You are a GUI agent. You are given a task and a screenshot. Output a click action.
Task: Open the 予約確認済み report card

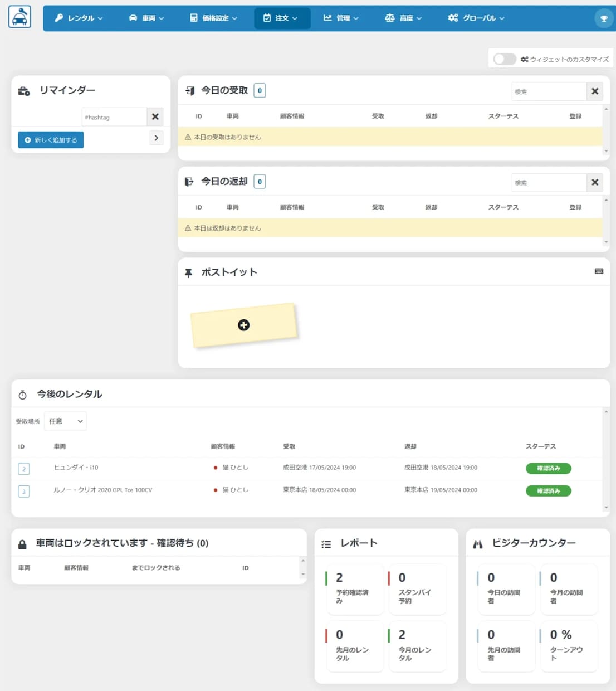[x=354, y=588]
